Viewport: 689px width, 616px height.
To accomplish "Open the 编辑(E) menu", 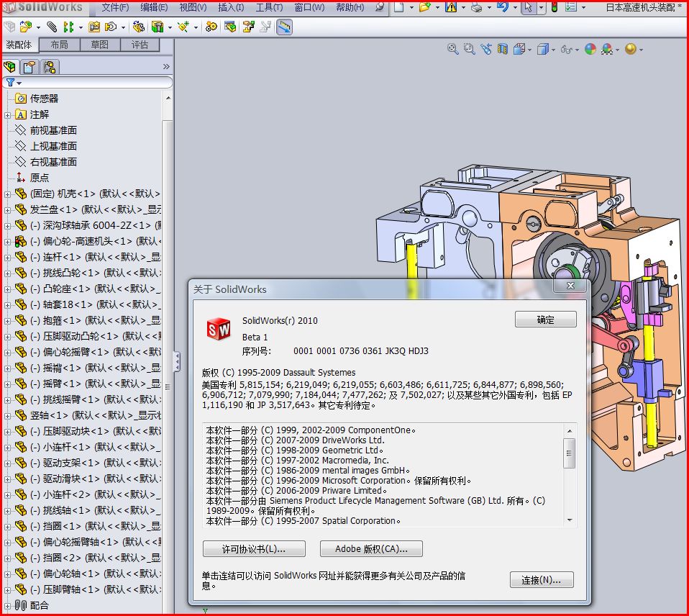I will (x=154, y=7).
